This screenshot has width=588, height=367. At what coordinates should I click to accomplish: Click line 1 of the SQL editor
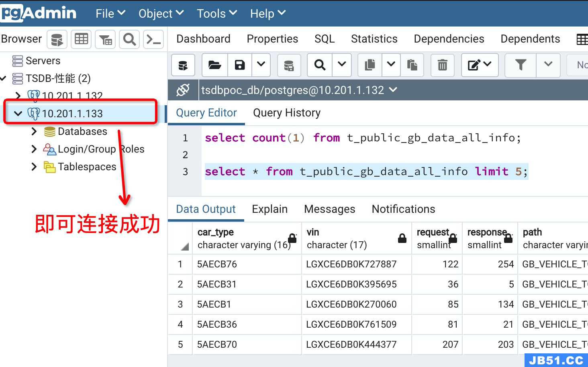[x=363, y=138]
